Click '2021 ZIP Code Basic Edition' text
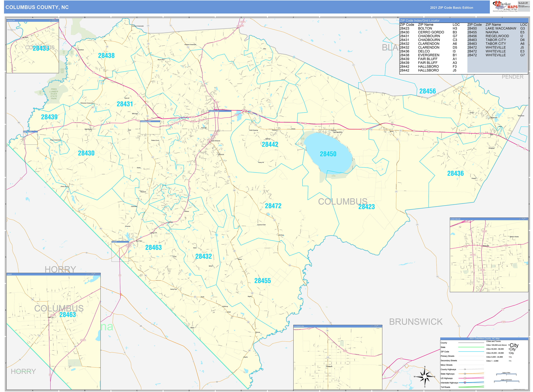The height and width of the screenshot is (392, 533). click(451, 8)
